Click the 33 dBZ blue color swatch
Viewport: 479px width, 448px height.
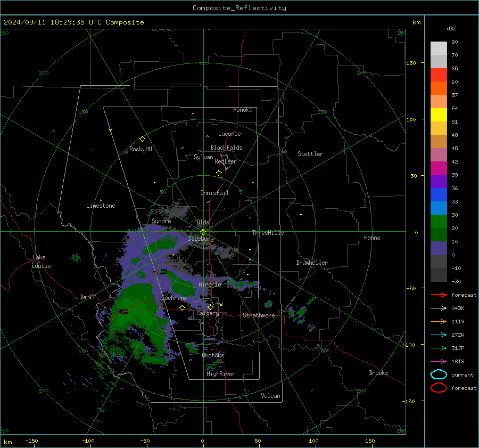(439, 208)
